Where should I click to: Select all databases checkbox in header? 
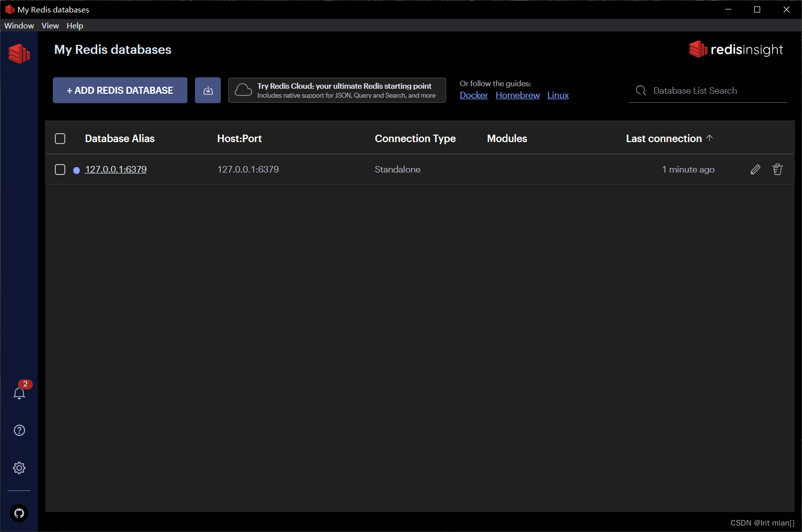click(x=60, y=139)
